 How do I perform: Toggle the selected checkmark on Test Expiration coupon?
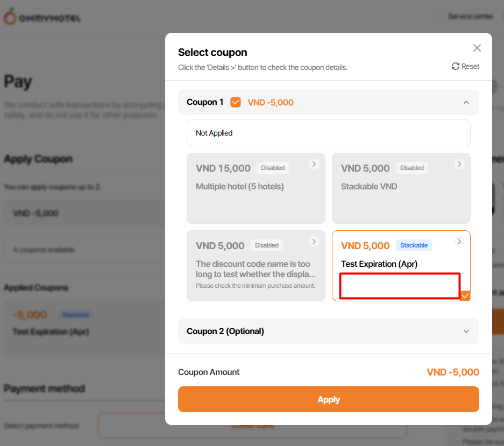(x=465, y=295)
